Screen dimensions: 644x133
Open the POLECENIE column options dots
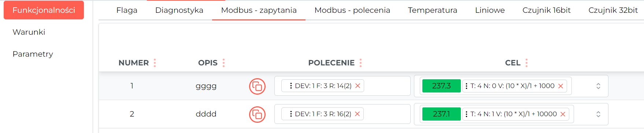click(x=360, y=63)
